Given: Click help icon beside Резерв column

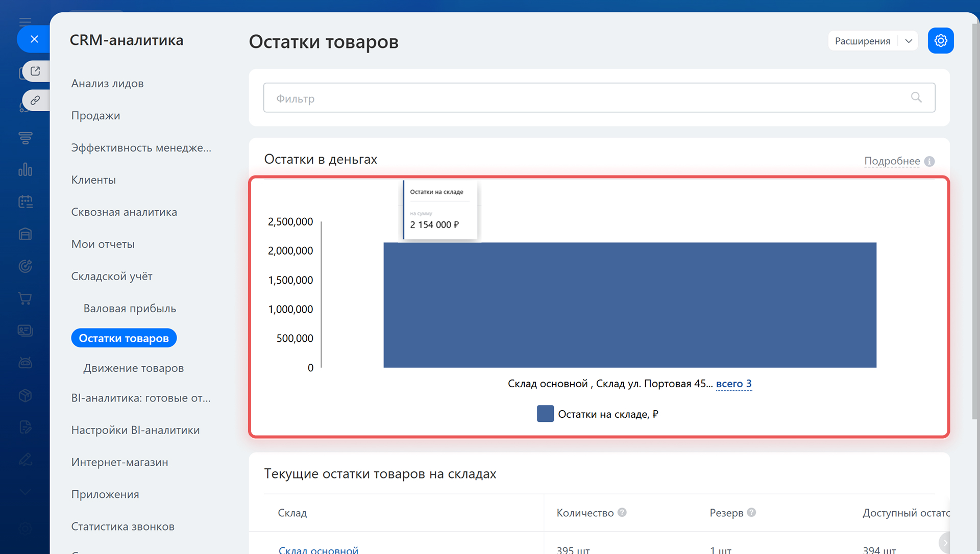Looking at the screenshot, I should 751,512.
